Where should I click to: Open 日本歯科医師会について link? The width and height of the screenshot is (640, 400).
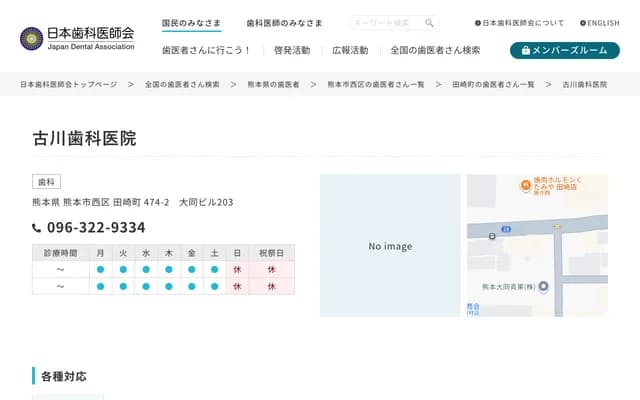[x=519, y=22]
